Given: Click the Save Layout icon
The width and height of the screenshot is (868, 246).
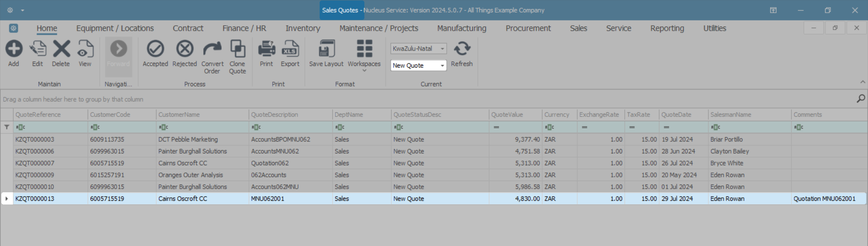Looking at the screenshot, I should 326,49.
